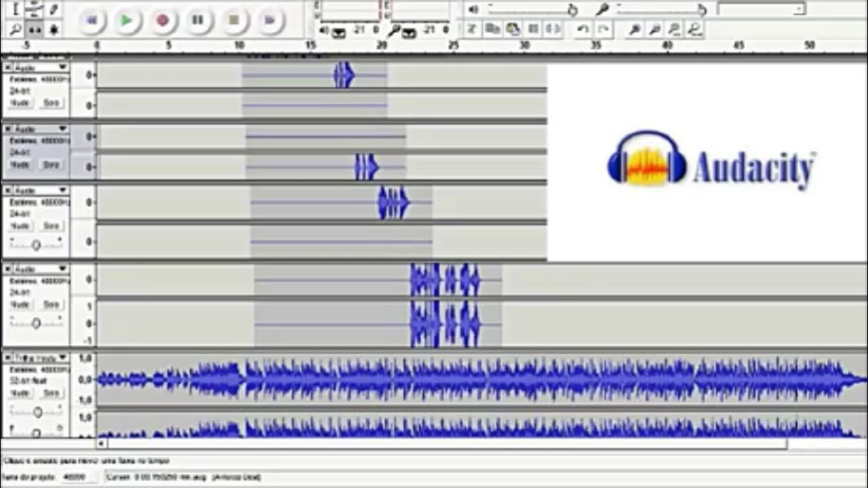The width and height of the screenshot is (868, 488).
Task: Open the input source combo box
Action: pos(761,9)
